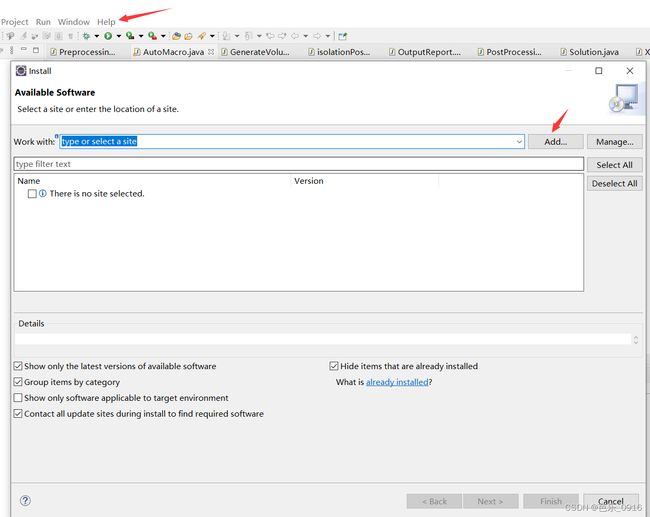Screen dimensions: 650x517
Task: Click the Debug bug icon in toolbar
Action: [x=87, y=36]
